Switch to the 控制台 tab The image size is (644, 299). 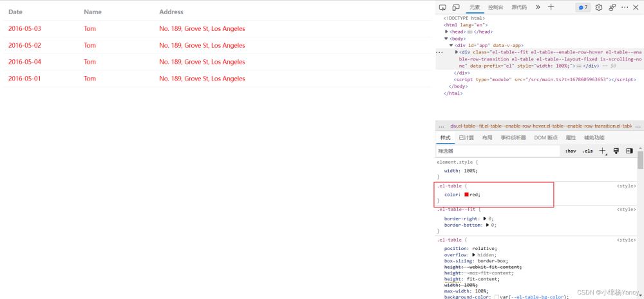(496, 7)
